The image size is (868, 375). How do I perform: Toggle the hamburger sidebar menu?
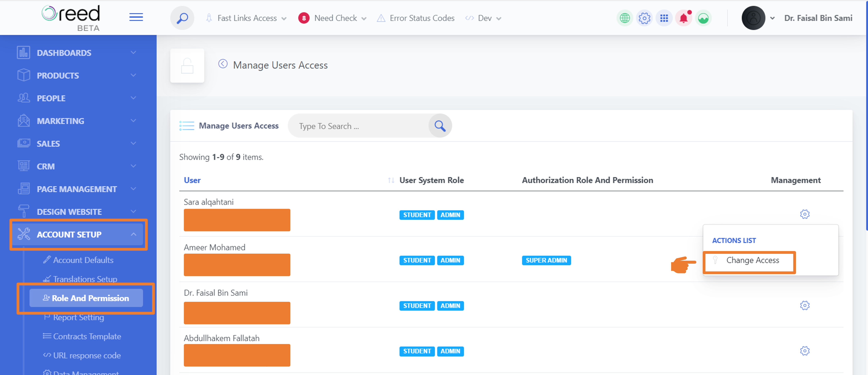[x=136, y=17]
